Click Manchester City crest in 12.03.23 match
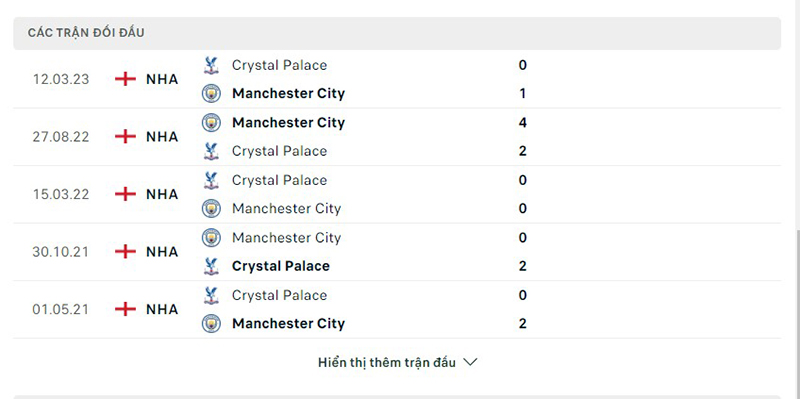 (211, 93)
